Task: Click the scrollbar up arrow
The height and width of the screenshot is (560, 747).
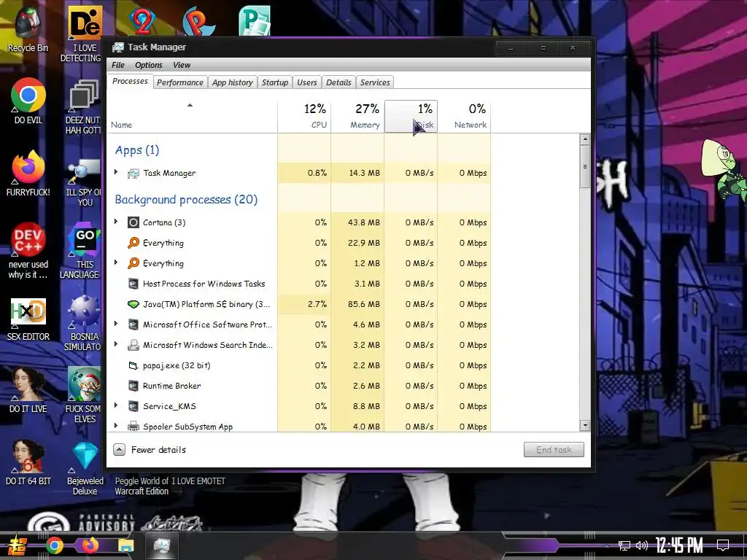Action: click(584, 139)
